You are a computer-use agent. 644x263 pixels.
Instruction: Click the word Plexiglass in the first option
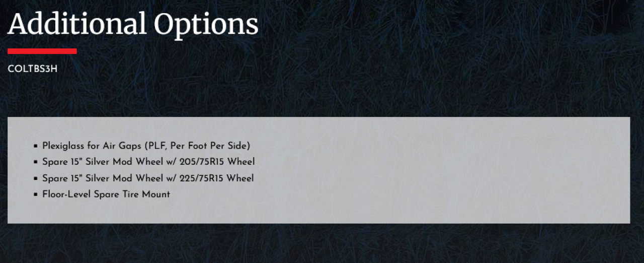(63, 146)
